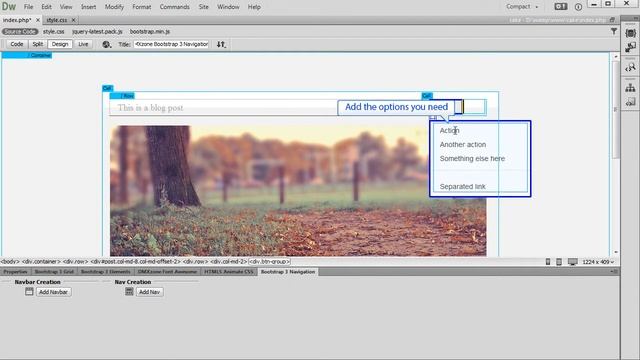Switch to the Properties panel tab
The image size is (640, 360).
pyautogui.click(x=15, y=271)
